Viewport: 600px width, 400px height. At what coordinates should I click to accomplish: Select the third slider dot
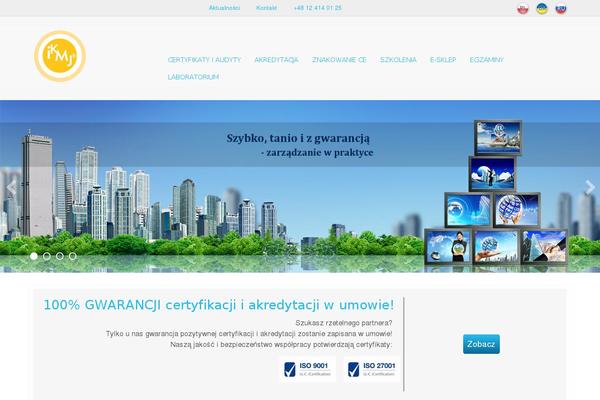click(x=59, y=257)
